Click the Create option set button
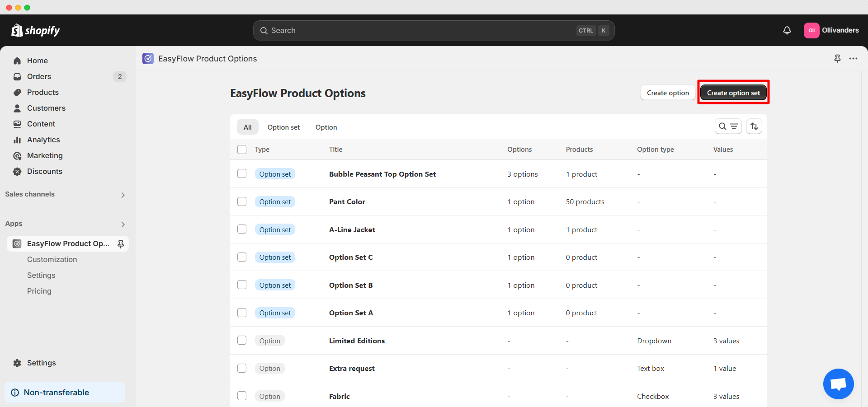 733,93
